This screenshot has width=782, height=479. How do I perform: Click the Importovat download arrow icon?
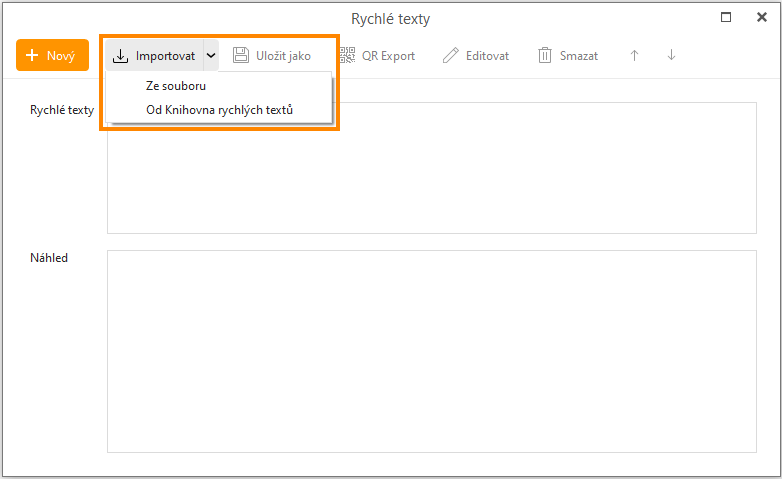[120, 56]
